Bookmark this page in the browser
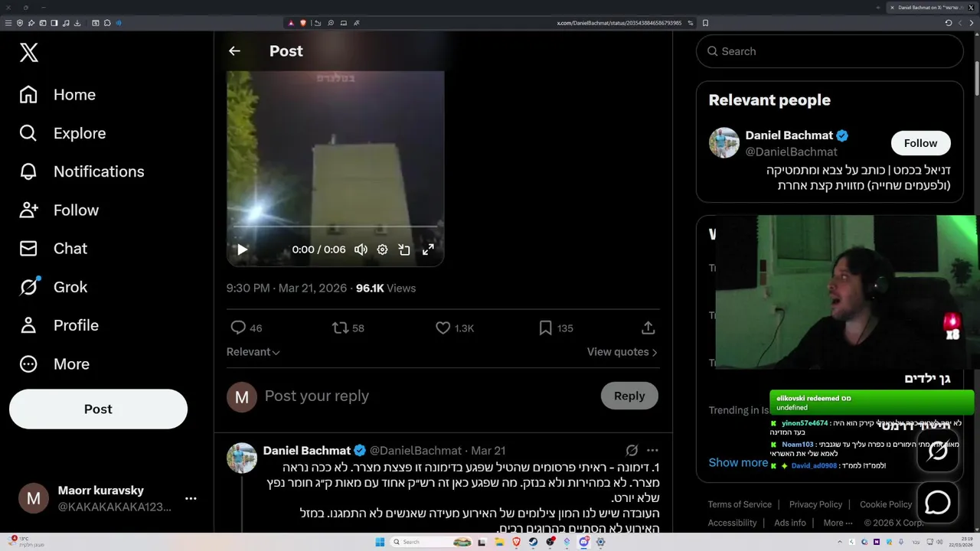The image size is (980, 551). [x=705, y=23]
